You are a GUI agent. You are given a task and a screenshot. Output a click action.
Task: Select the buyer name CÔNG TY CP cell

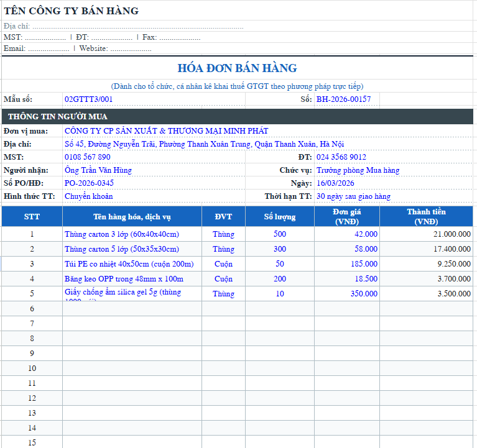click(x=167, y=131)
